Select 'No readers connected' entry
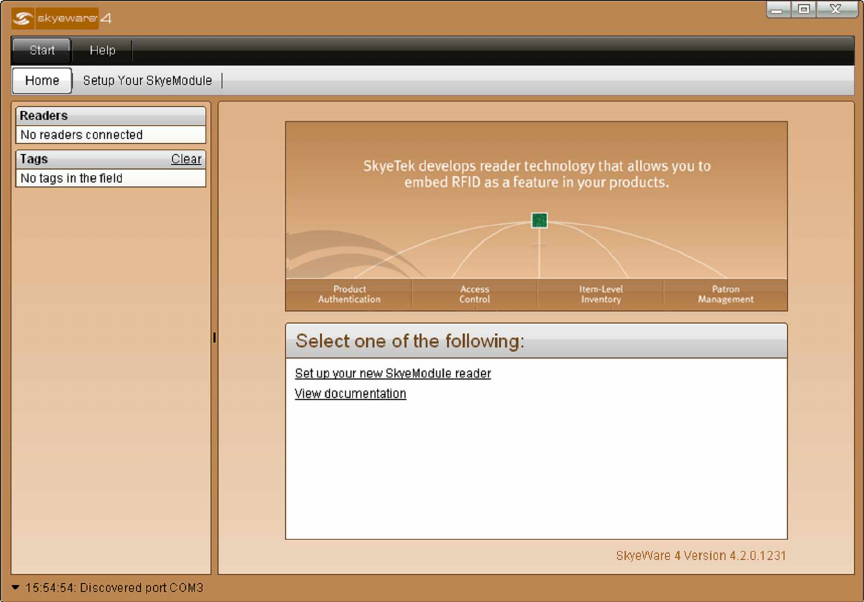This screenshot has height=602, width=864. pos(111,135)
